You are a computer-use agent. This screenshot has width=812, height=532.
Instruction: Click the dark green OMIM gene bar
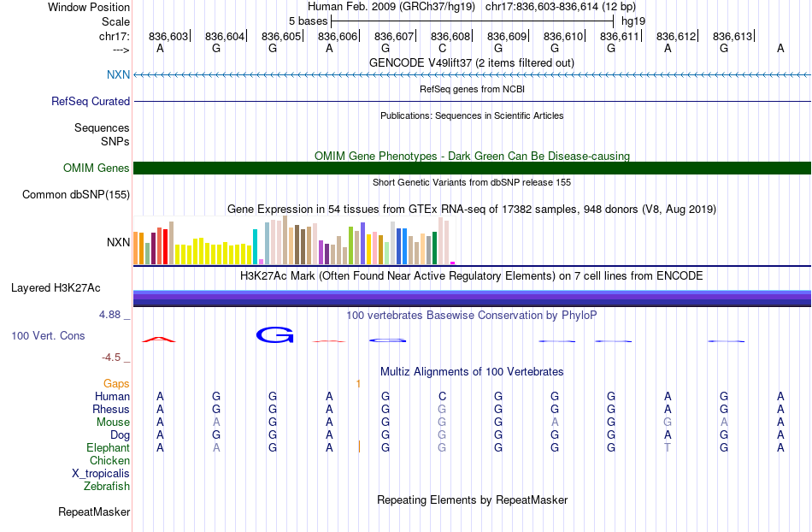[x=472, y=168]
